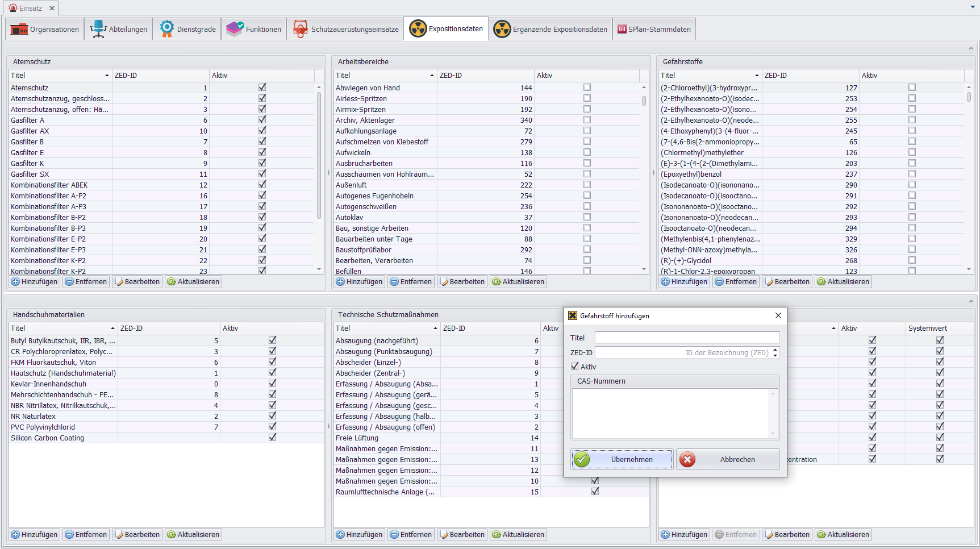Toggle Aktiv checkbox for Gasfilter AX

click(x=262, y=131)
